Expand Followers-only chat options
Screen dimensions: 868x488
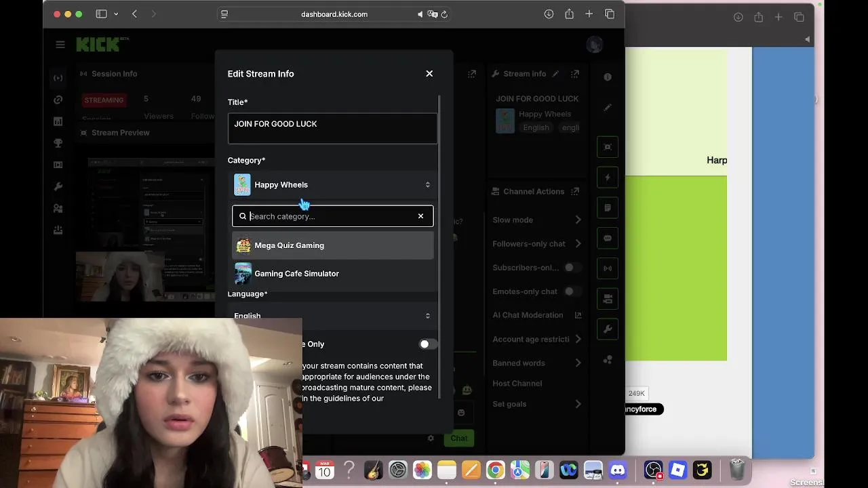[x=578, y=244]
